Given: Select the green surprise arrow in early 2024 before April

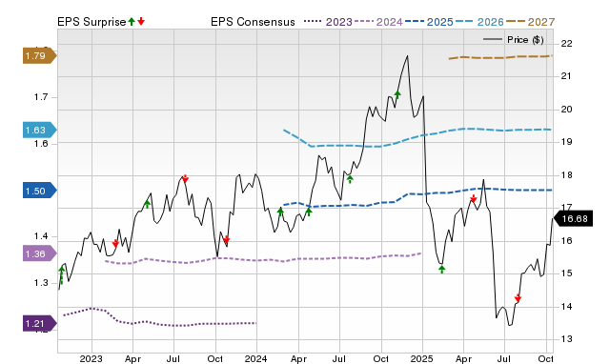Looking at the screenshot, I should coord(280,212).
